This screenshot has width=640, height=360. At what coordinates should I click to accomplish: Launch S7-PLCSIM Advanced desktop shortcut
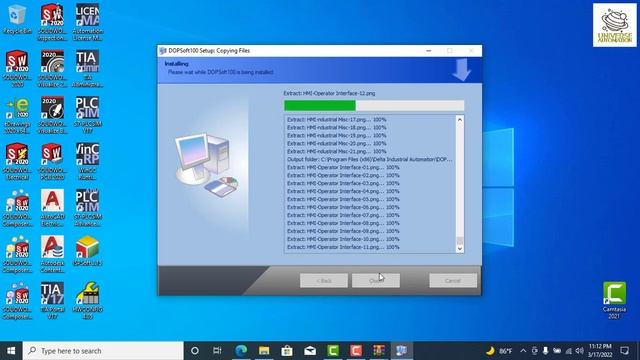click(87, 208)
